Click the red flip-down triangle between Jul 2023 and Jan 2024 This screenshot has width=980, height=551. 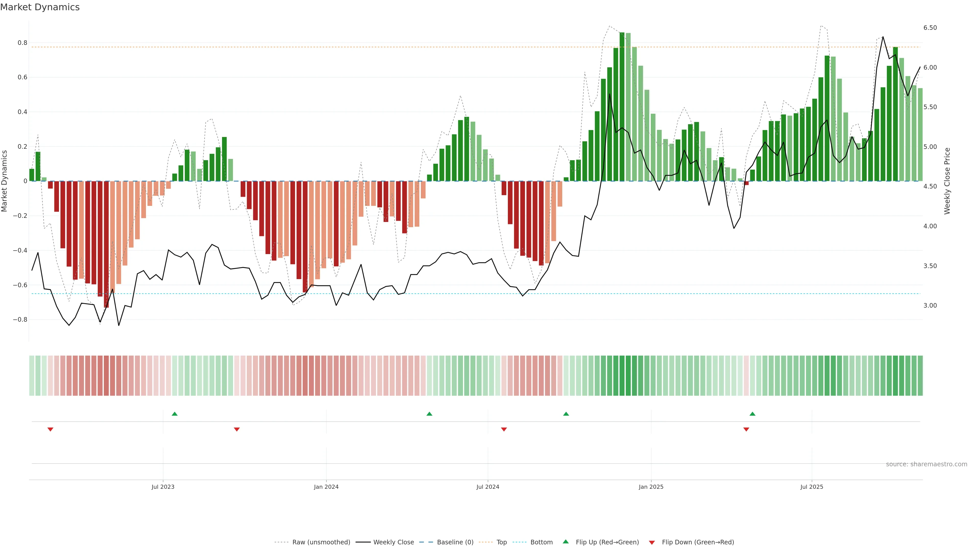point(237,429)
